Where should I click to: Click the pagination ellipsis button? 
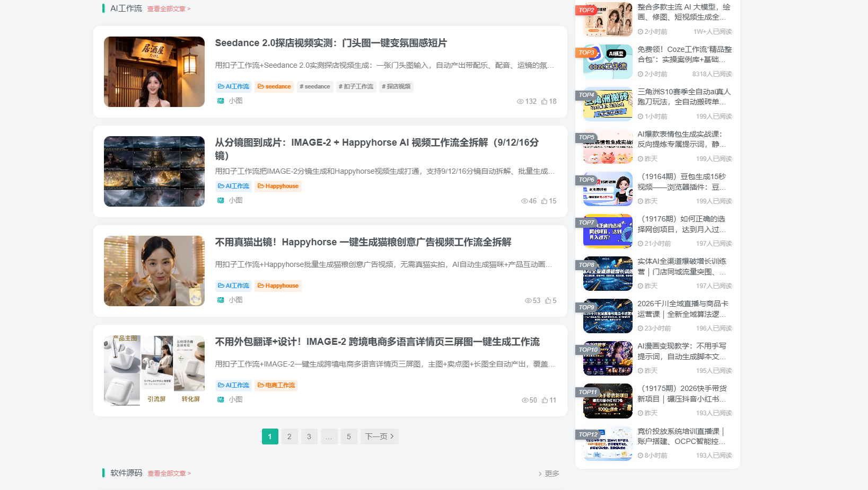[329, 436]
